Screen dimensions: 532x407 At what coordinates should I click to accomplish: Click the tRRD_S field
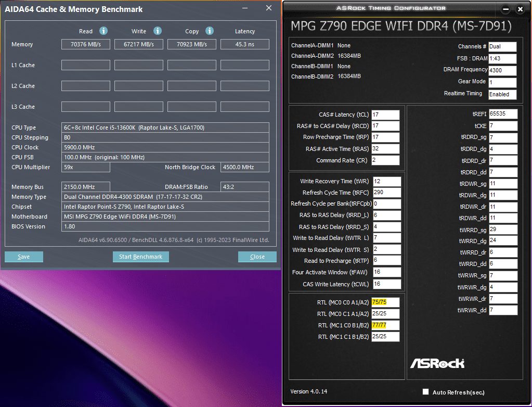coord(387,227)
